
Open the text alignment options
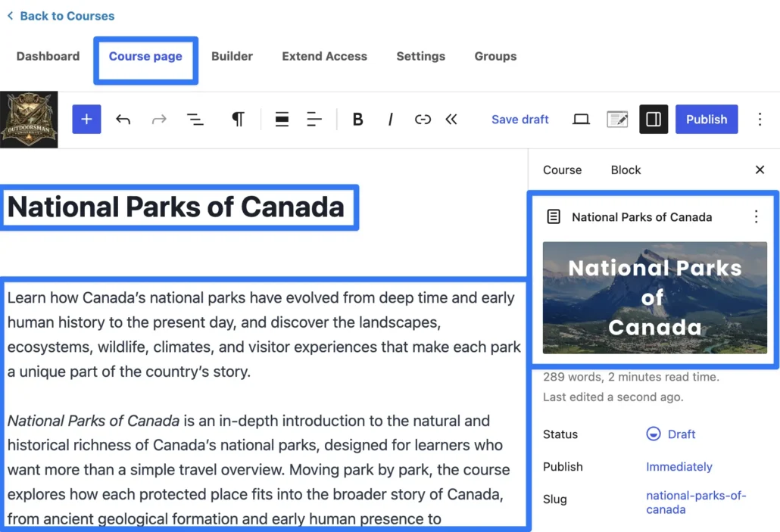pos(314,120)
